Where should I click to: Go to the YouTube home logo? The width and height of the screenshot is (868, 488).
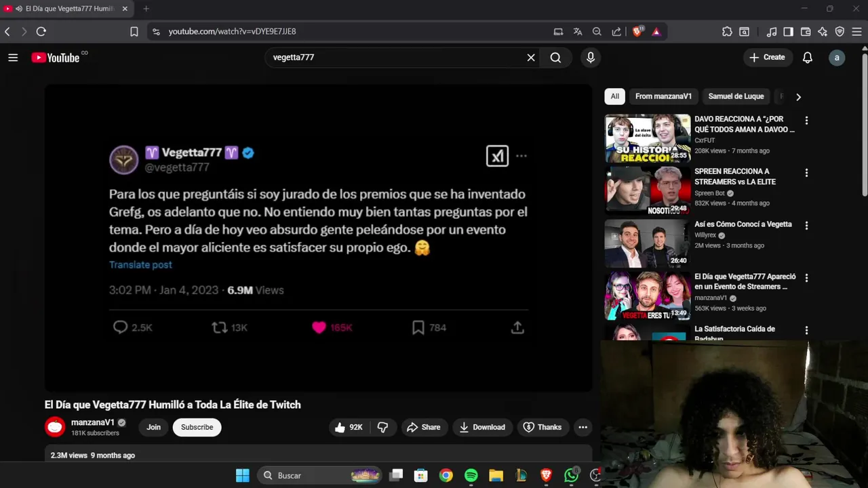click(x=56, y=58)
